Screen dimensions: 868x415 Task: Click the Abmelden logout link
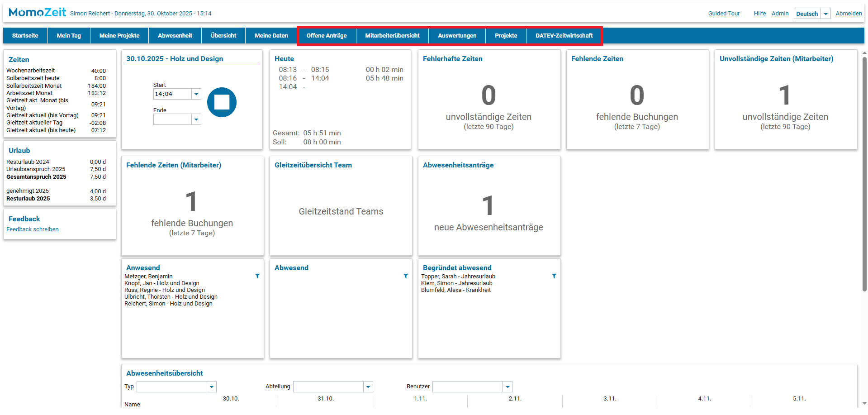(x=849, y=14)
